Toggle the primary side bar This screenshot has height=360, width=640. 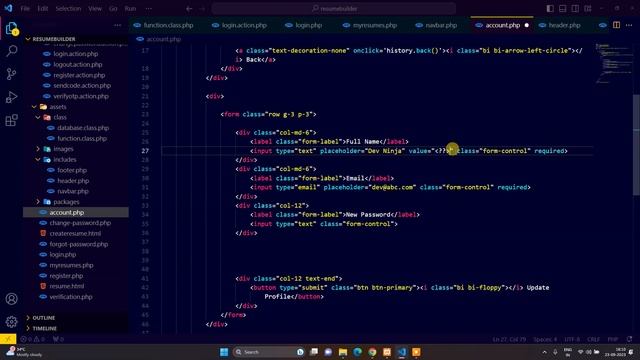[550, 9]
